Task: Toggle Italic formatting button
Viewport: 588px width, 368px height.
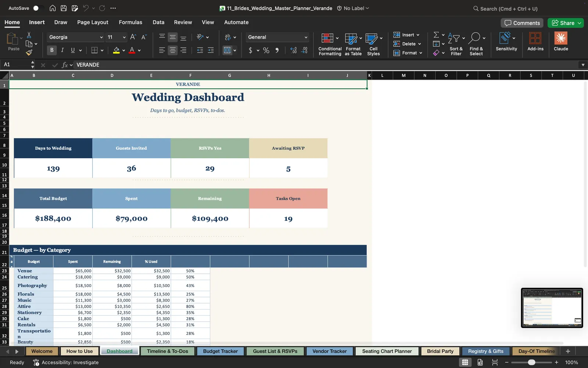Action: (x=62, y=50)
